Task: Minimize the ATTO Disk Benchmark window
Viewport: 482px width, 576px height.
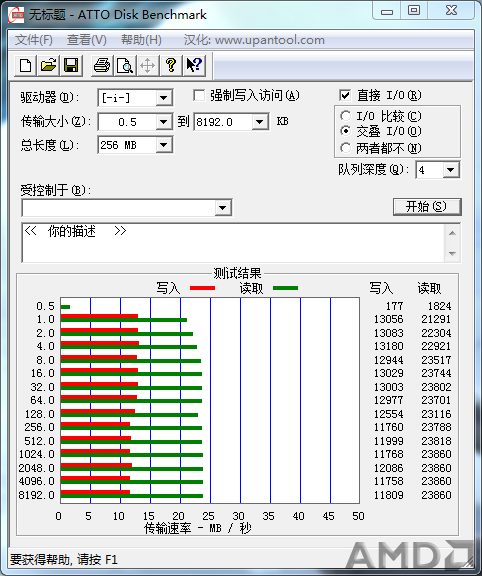Action: [386, 10]
